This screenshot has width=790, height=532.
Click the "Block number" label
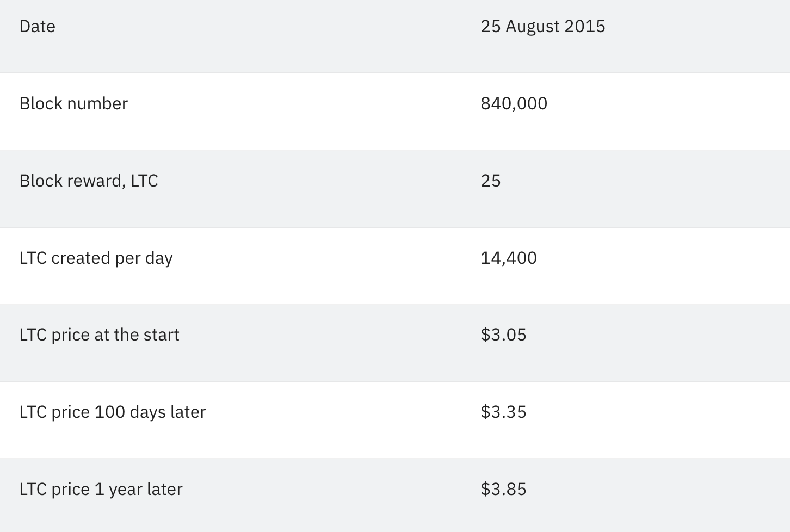coord(73,104)
